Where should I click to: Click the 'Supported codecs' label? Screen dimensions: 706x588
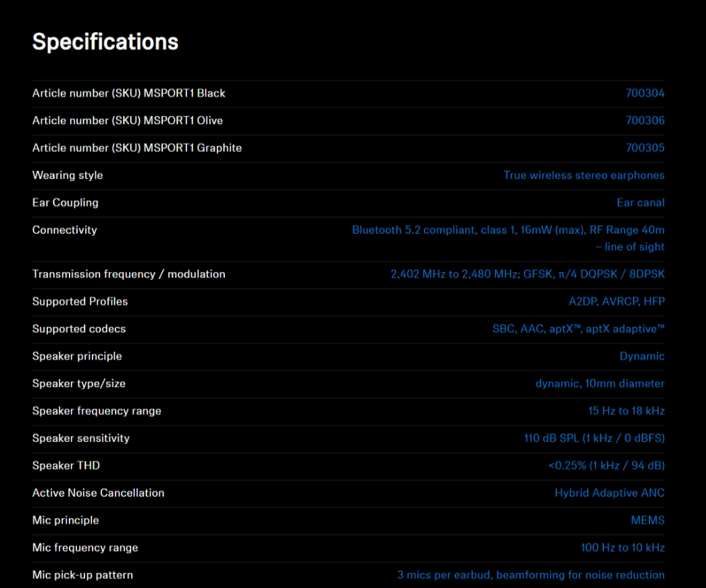[x=79, y=329]
